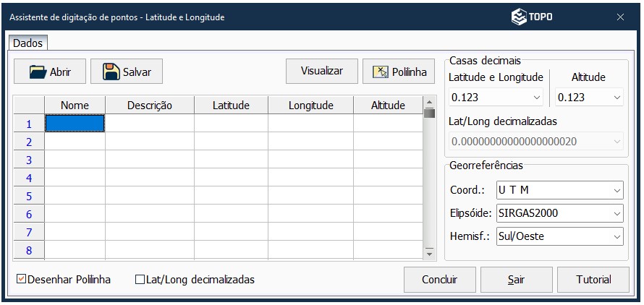
Task: Close the assistant window with X
Action: [620, 17]
